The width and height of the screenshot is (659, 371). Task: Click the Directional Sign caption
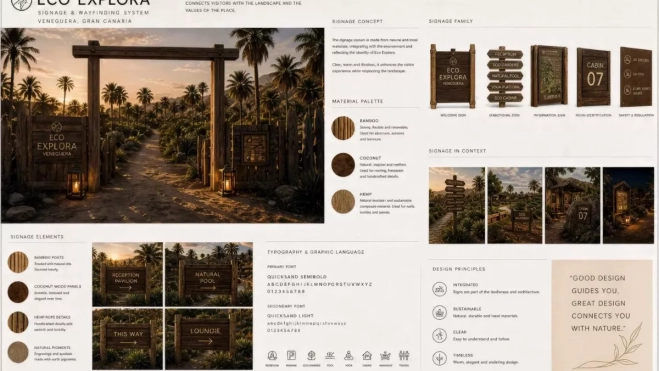pyautogui.click(x=504, y=115)
